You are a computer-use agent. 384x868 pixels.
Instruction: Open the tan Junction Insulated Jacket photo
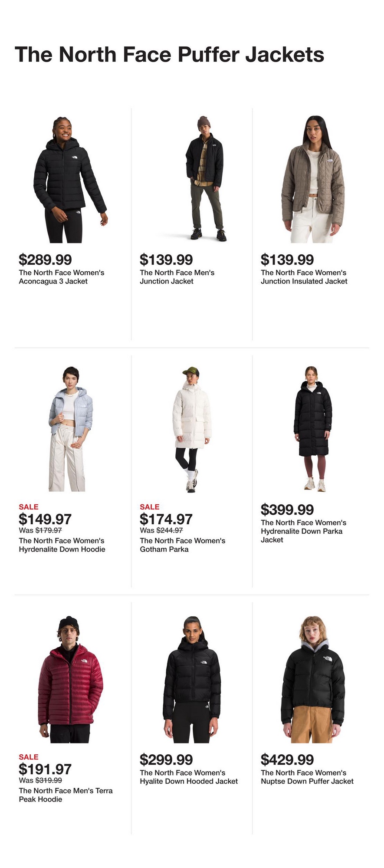tap(313, 179)
